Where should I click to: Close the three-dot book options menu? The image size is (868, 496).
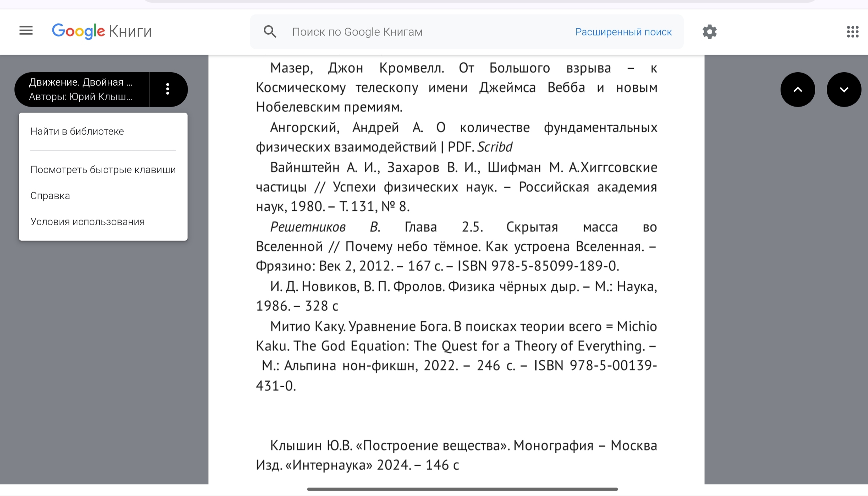[x=168, y=89]
